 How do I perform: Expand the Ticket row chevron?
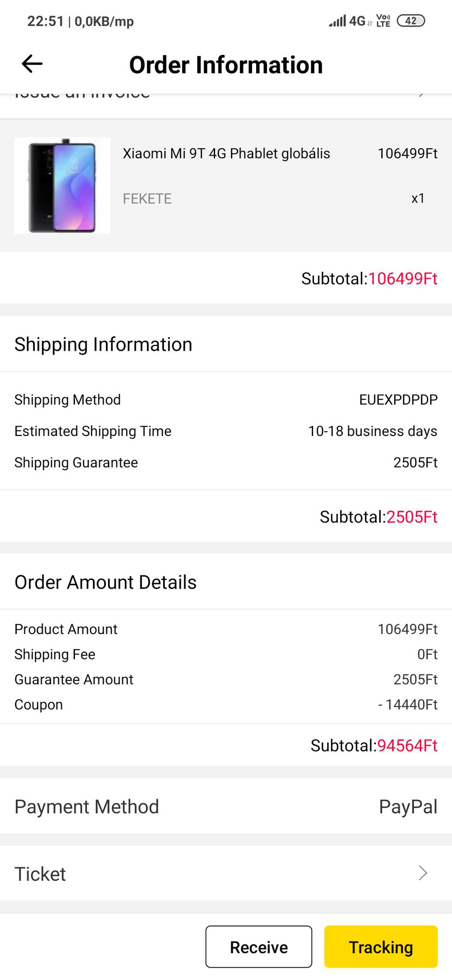click(x=423, y=873)
